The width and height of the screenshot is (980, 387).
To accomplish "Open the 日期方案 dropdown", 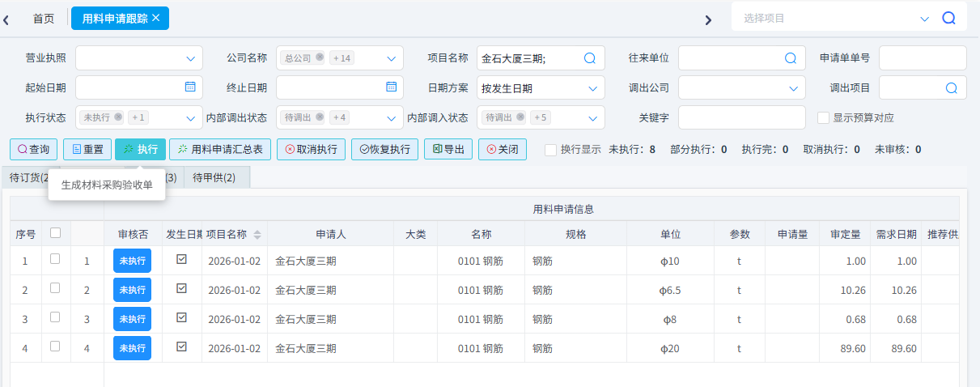I will (592, 88).
